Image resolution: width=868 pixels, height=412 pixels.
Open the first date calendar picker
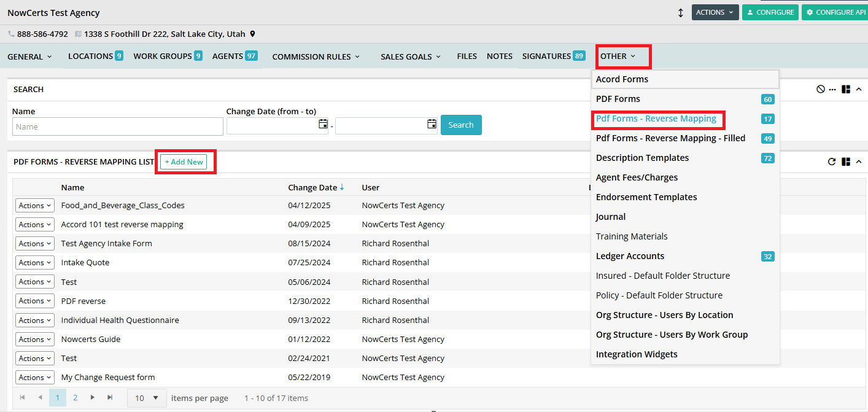coord(323,124)
